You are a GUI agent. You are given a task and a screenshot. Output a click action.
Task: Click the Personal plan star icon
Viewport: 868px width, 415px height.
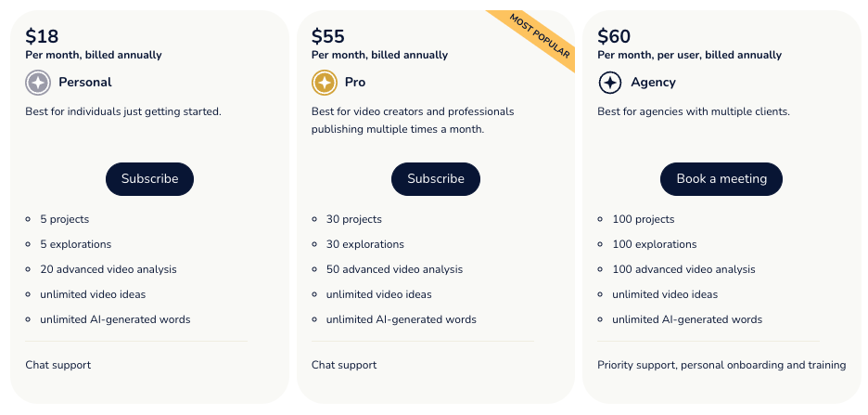(x=38, y=83)
